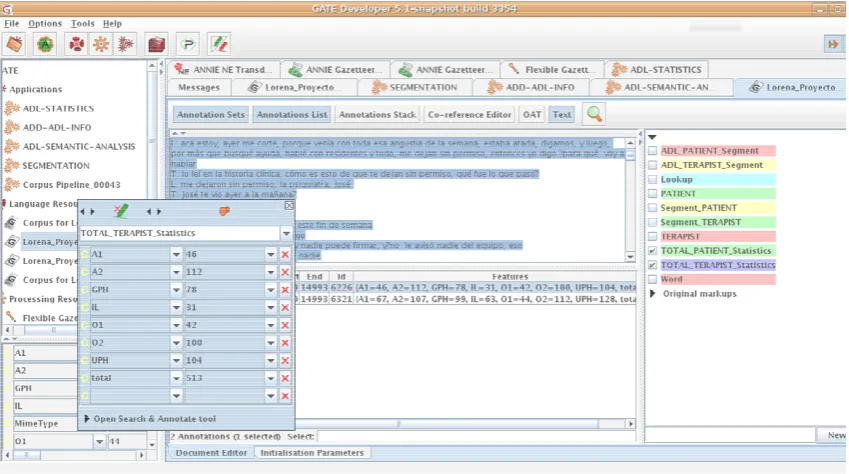Enable the TERAPIST annotation checkbox

[x=652, y=236]
